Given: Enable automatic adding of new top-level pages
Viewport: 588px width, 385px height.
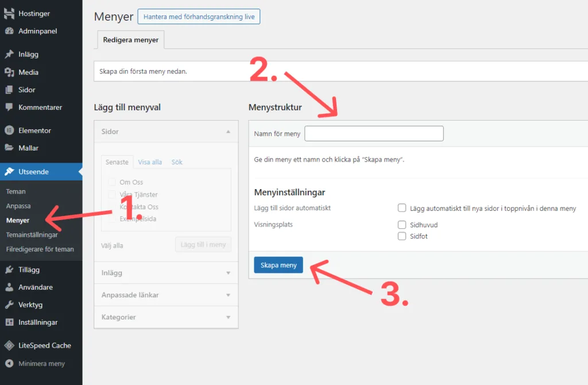Looking at the screenshot, I should point(401,208).
